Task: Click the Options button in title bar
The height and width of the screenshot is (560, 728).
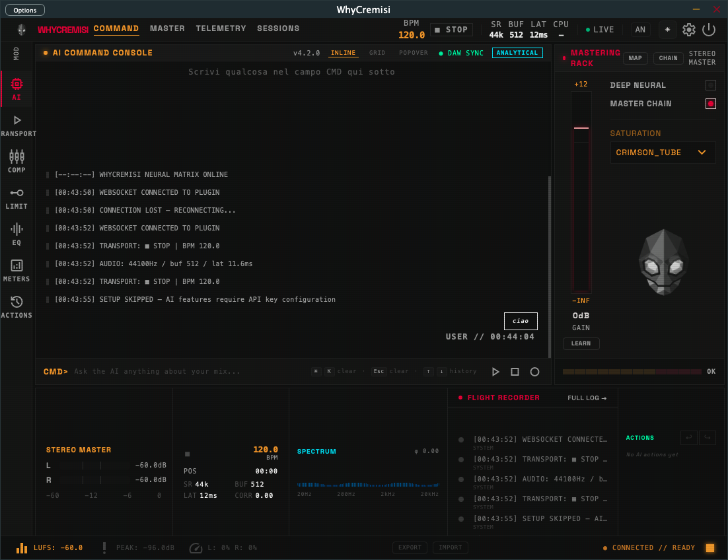Action: pos(25,10)
